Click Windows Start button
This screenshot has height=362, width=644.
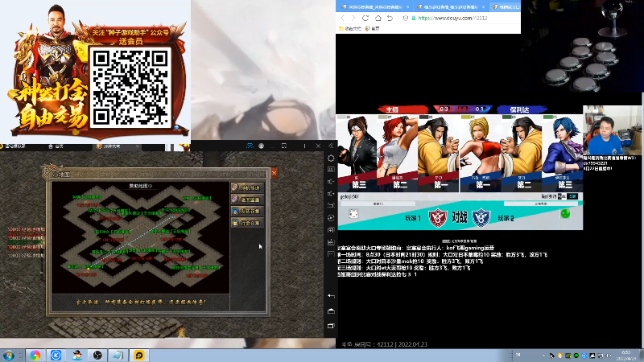9,355
